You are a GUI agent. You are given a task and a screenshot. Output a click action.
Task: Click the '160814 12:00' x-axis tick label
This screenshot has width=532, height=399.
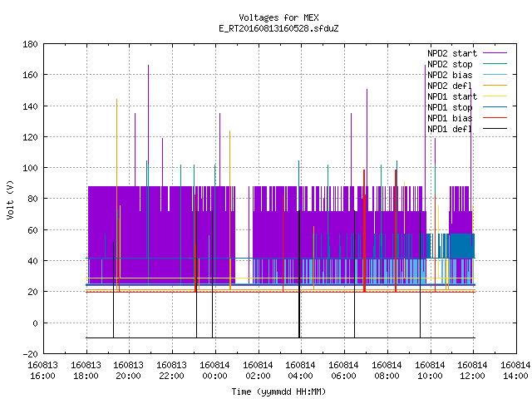point(473,371)
